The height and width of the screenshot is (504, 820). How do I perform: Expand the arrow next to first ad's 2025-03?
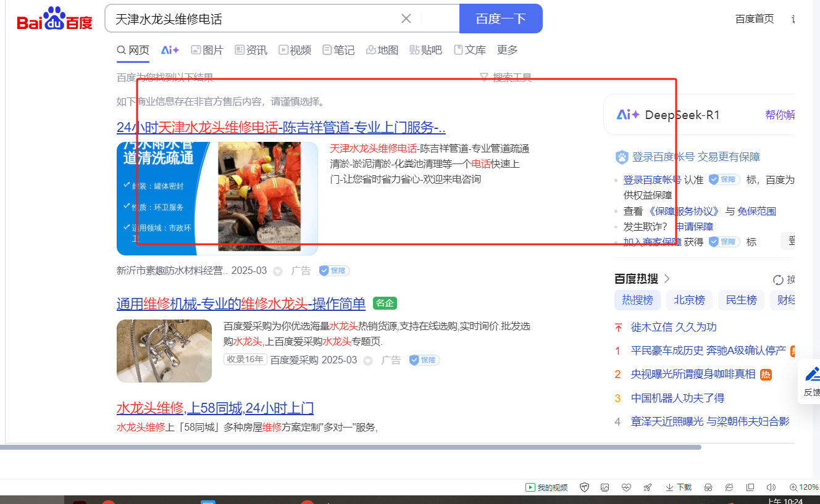coord(278,271)
